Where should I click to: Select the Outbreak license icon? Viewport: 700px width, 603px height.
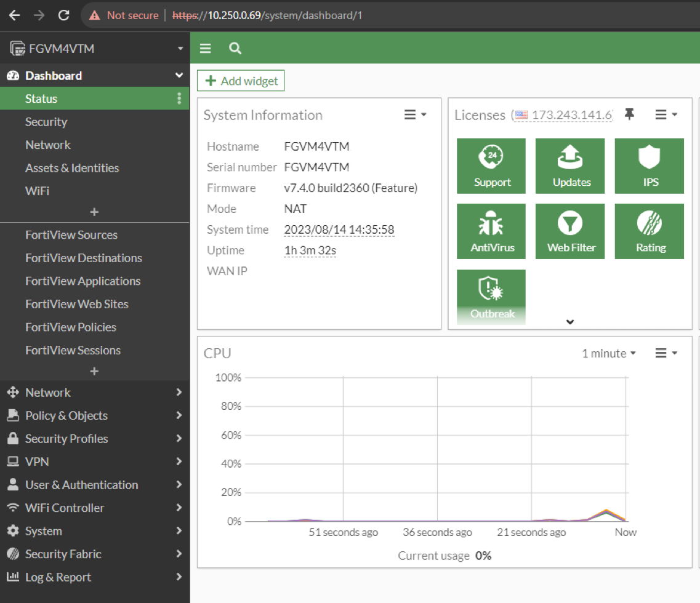(491, 297)
